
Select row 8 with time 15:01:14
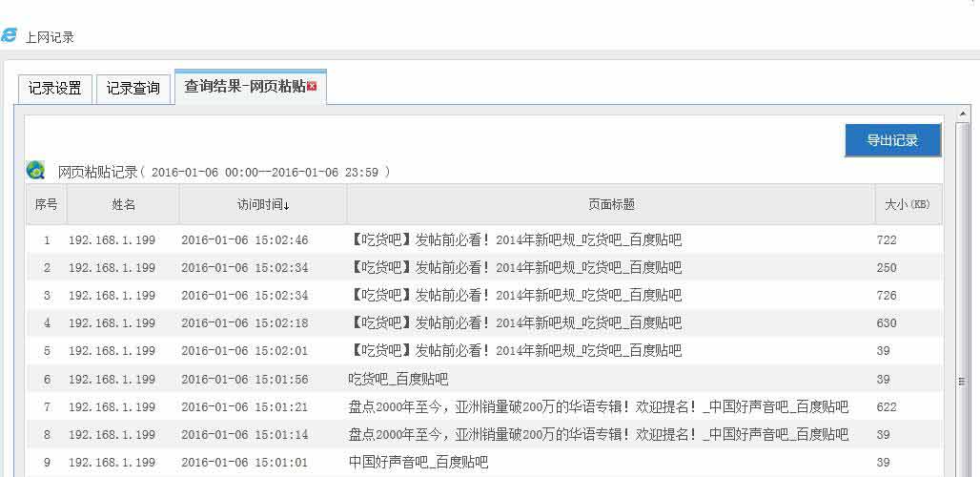244,435
